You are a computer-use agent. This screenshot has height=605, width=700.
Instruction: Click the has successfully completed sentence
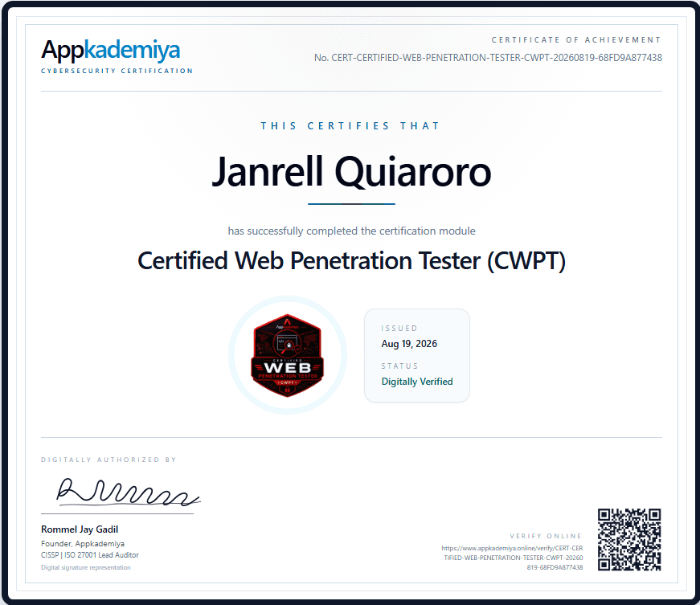tap(351, 231)
